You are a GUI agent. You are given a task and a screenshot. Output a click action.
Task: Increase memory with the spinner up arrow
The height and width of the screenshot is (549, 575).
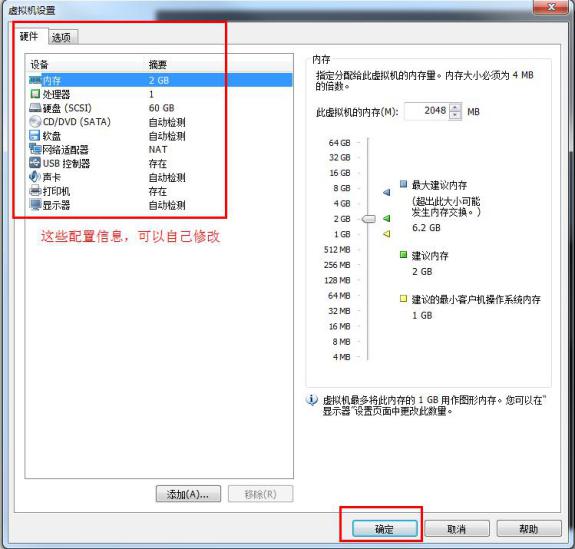455,107
